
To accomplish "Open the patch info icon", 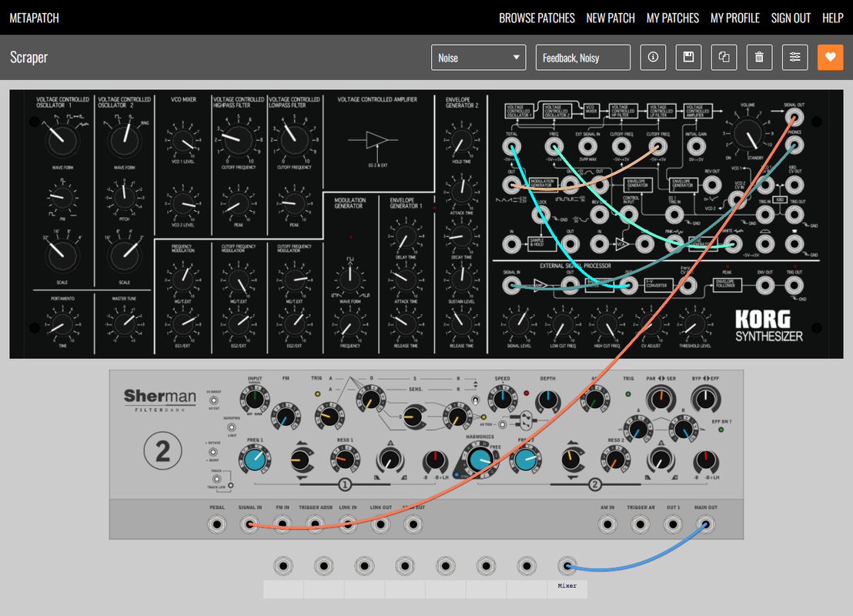I will coord(653,57).
